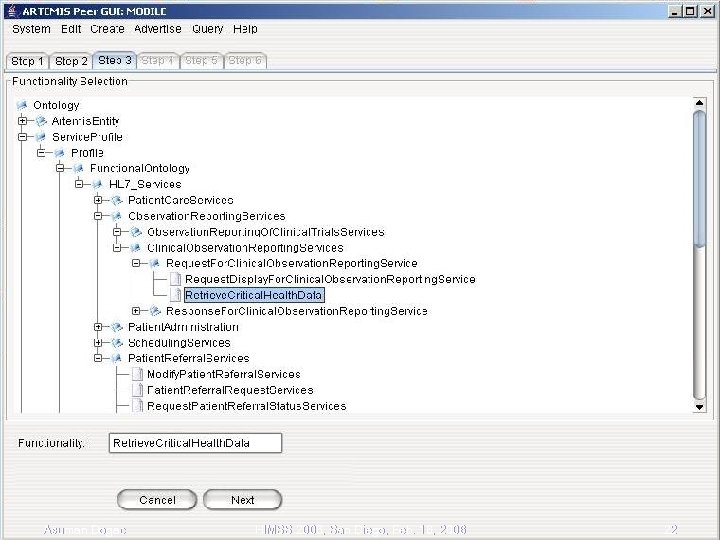Image resolution: width=720 pixels, height=540 pixels.
Task: Select the RequestDisplayForClinicalObservationReportingService label
Action: tap(330, 279)
